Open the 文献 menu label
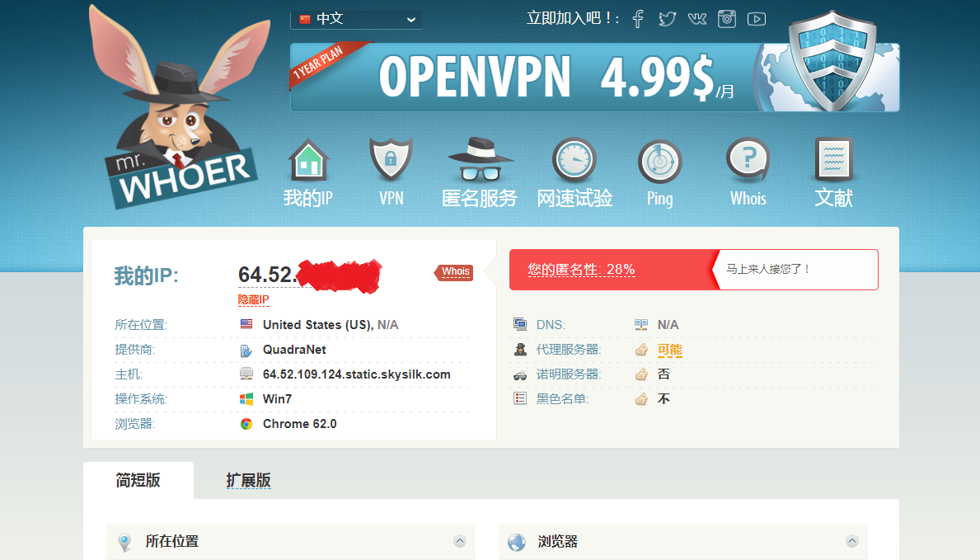The width and height of the screenshot is (980, 560). pyautogui.click(x=834, y=198)
